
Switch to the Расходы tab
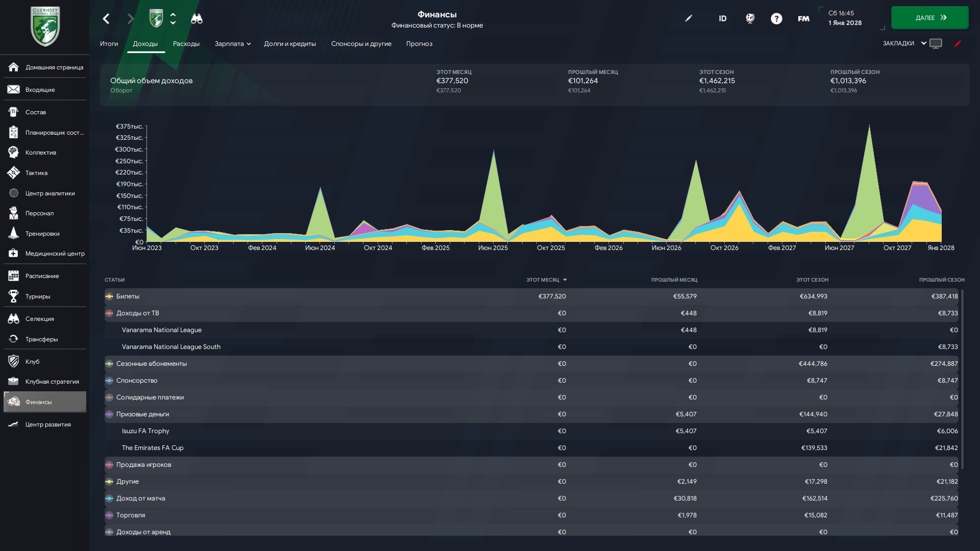(186, 44)
